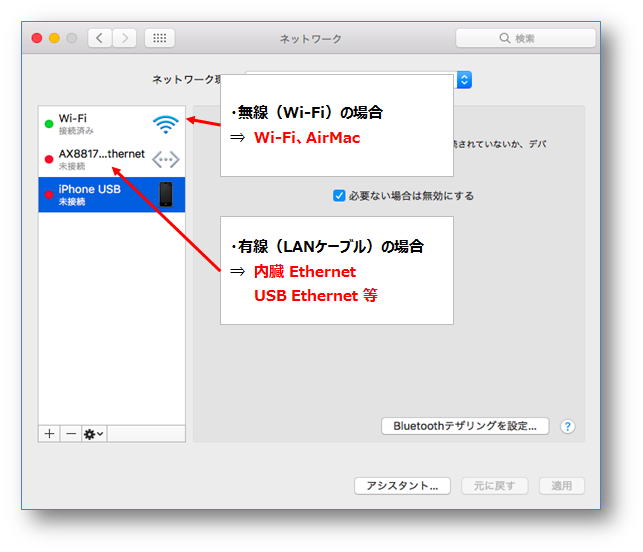Toggle 必要ない場合は無効にする checkbox
Viewport: 643px width, 552px height.
click(x=339, y=196)
